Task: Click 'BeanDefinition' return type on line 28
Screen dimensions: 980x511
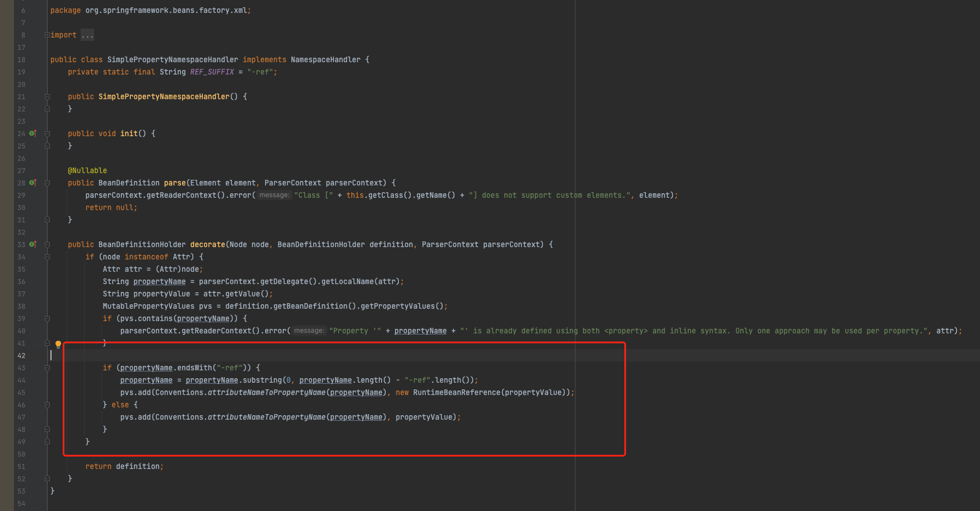Action: pos(129,183)
